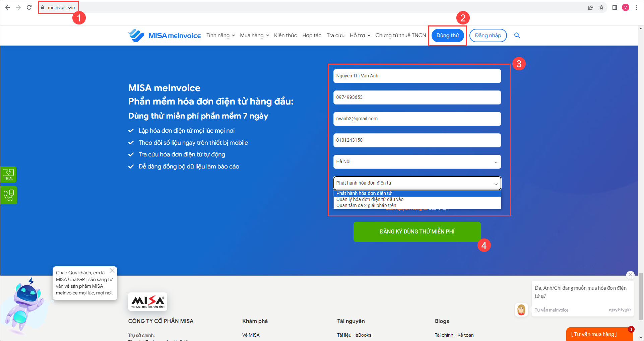Open the Phát hành hóa đơn điện tử dropdown
644x341 pixels.
coord(417,183)
